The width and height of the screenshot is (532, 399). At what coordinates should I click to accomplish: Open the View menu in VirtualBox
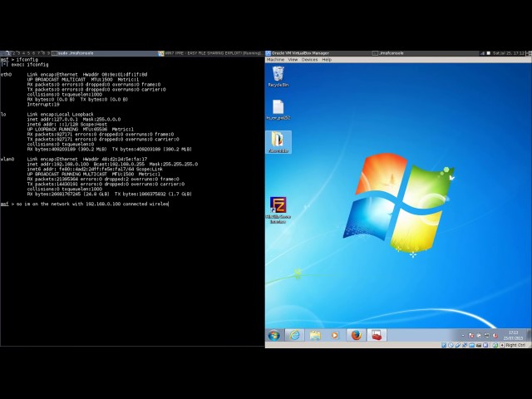pos(293,60)
